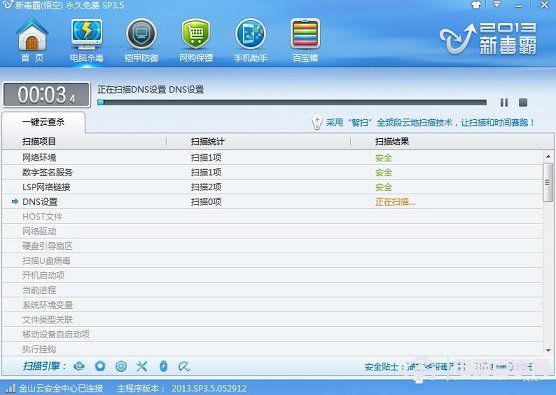Select the 开机启动项 row
The width and height of the screenshot is (556, 395).
click(x=272, y=275)
